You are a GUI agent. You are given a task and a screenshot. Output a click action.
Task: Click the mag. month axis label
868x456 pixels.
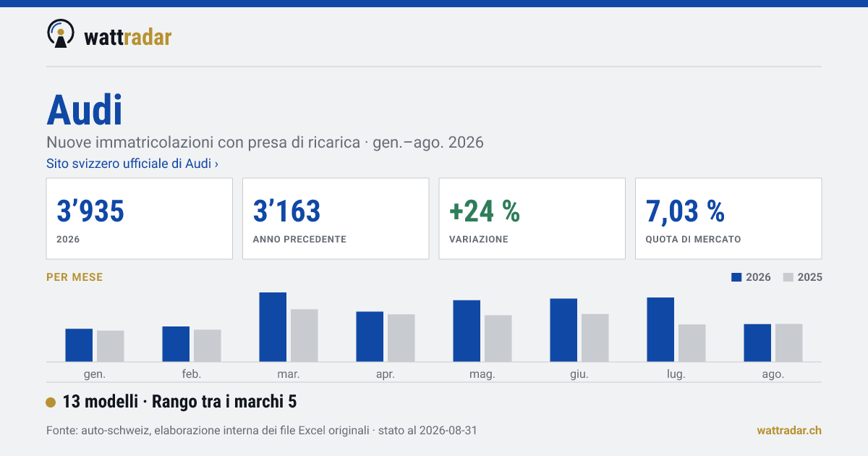482,374
